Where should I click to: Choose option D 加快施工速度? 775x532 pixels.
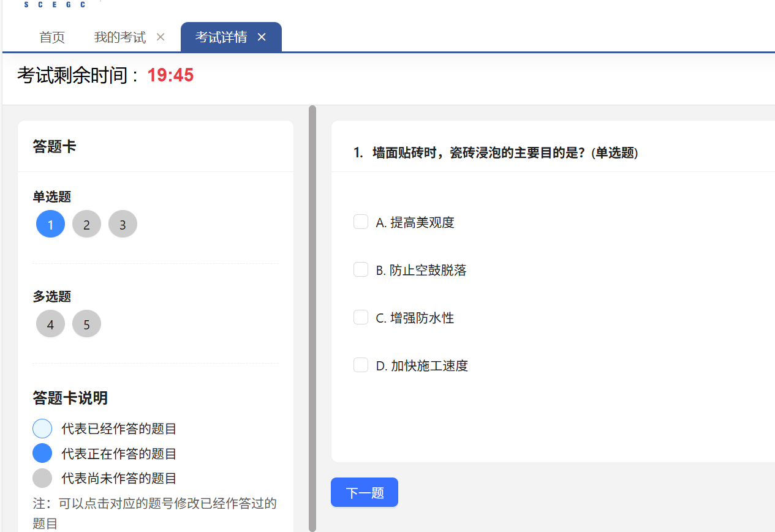[361, 365]
